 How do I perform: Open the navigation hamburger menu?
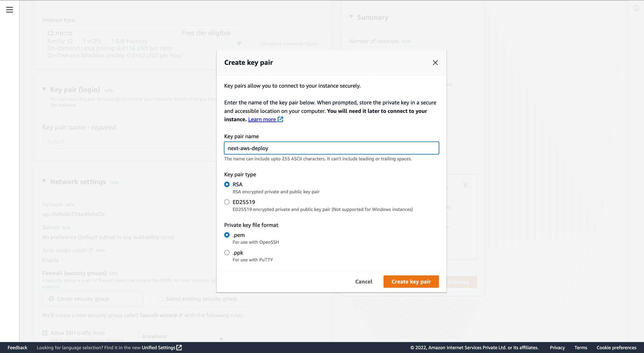pyautogui.click(x=9, y=10)
